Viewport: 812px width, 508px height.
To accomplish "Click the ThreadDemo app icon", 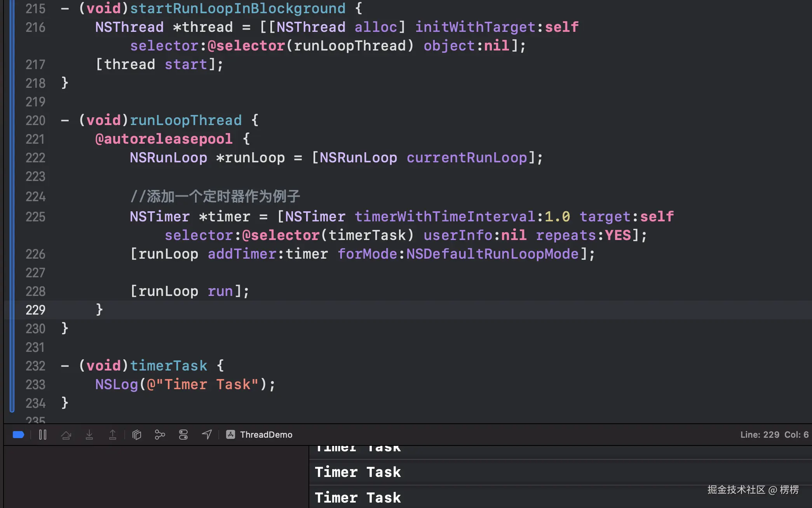I will (230, 435).
